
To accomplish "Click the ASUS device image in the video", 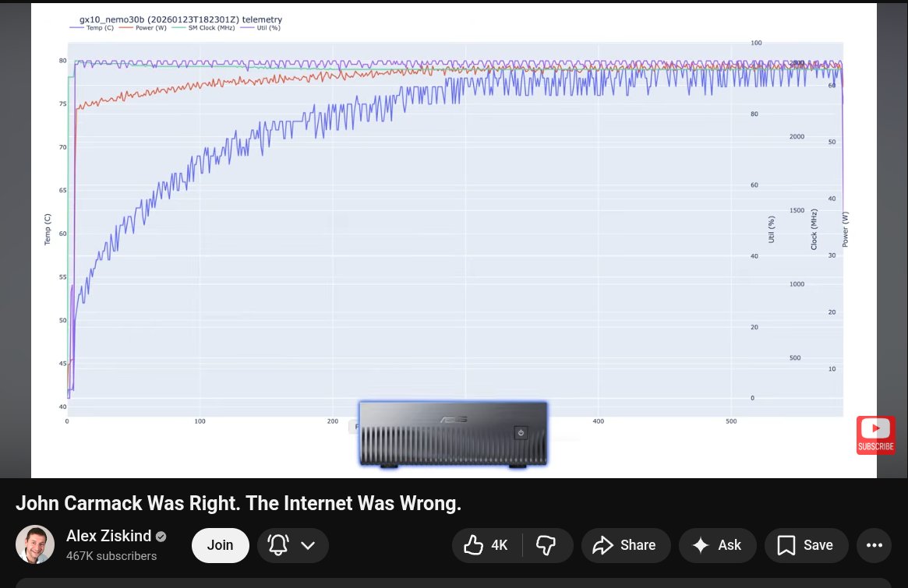I will pyautogui.click(x=453, y=434).
